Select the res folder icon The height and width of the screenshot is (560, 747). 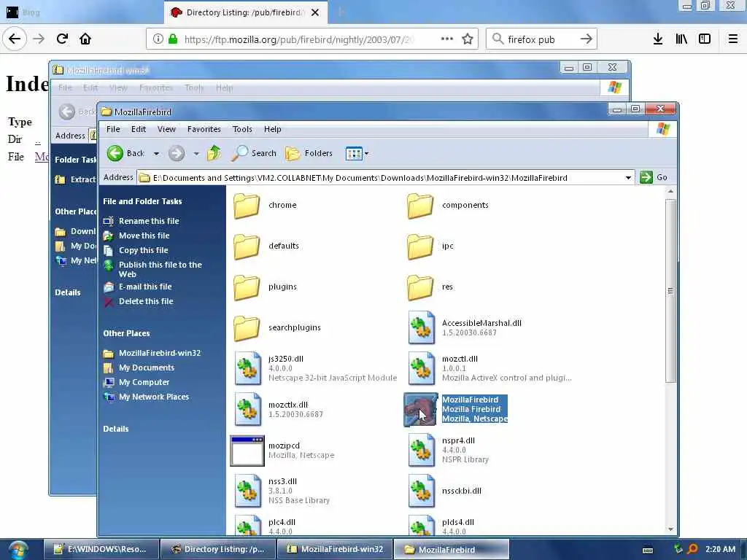click(x=420, y=287)
